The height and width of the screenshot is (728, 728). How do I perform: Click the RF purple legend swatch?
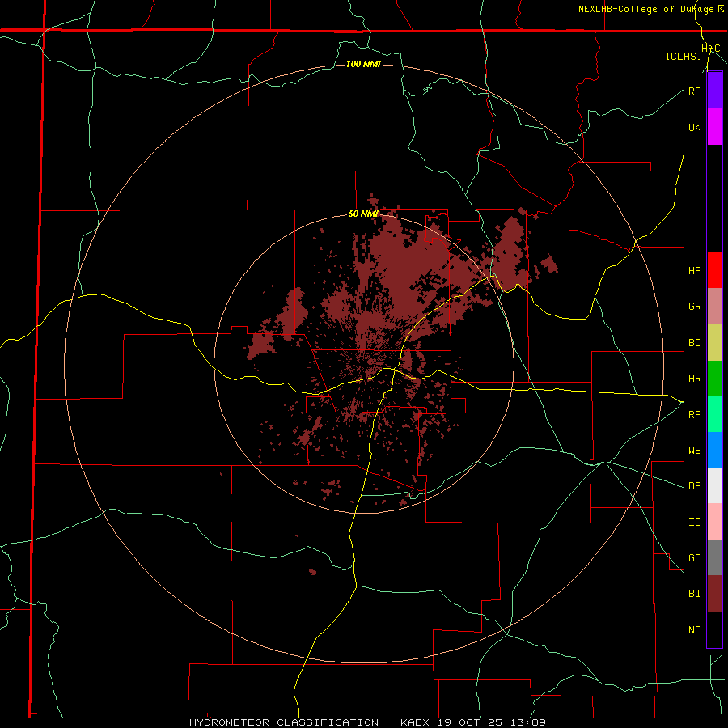(x=714, y=91)
